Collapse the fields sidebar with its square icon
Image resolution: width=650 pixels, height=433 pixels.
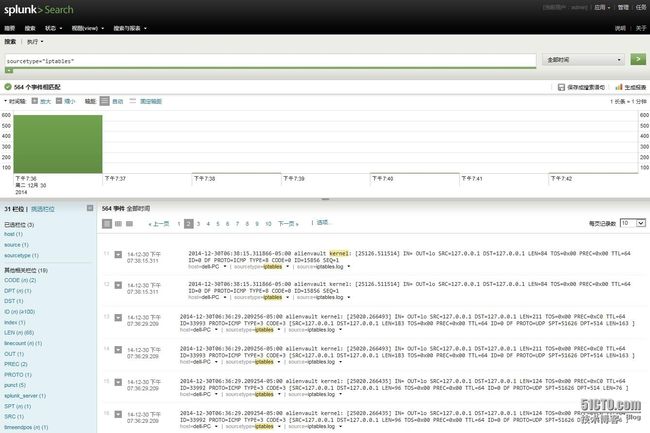pos(90,208)
